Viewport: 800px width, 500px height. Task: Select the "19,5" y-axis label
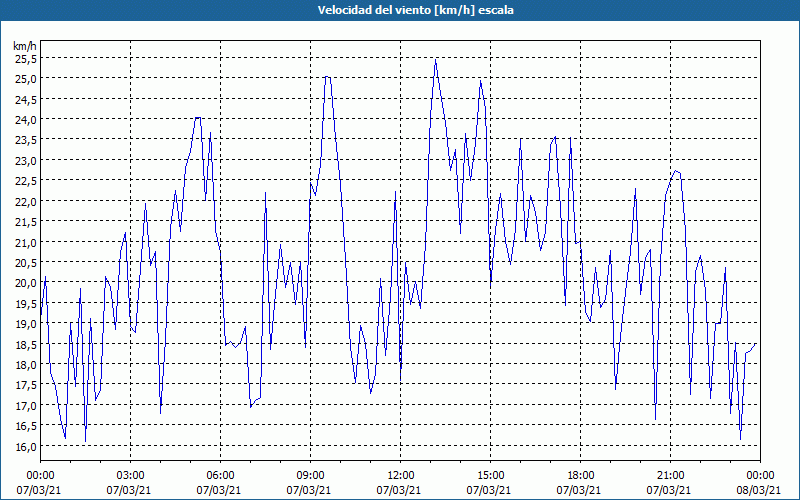[25, 304]
